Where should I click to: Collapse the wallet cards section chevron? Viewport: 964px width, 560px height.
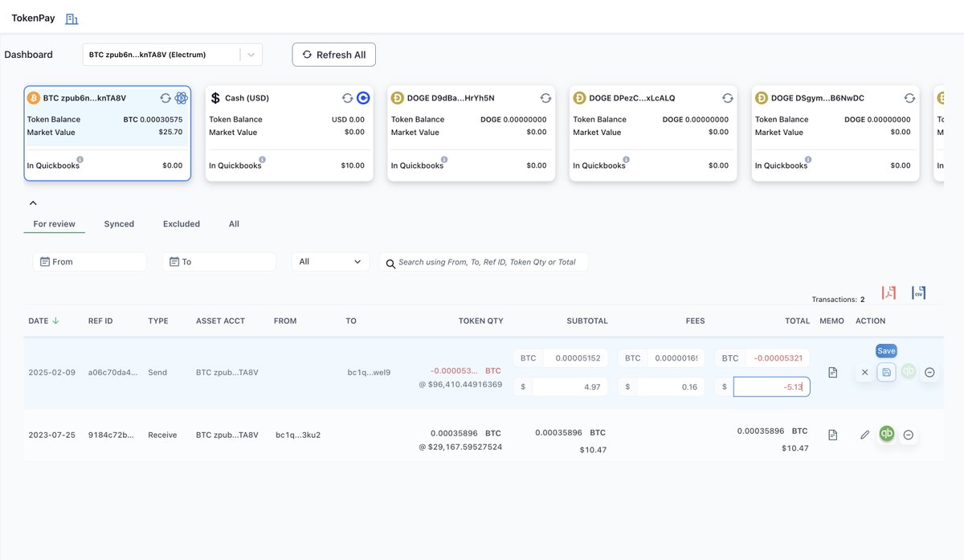coord(33,203)
